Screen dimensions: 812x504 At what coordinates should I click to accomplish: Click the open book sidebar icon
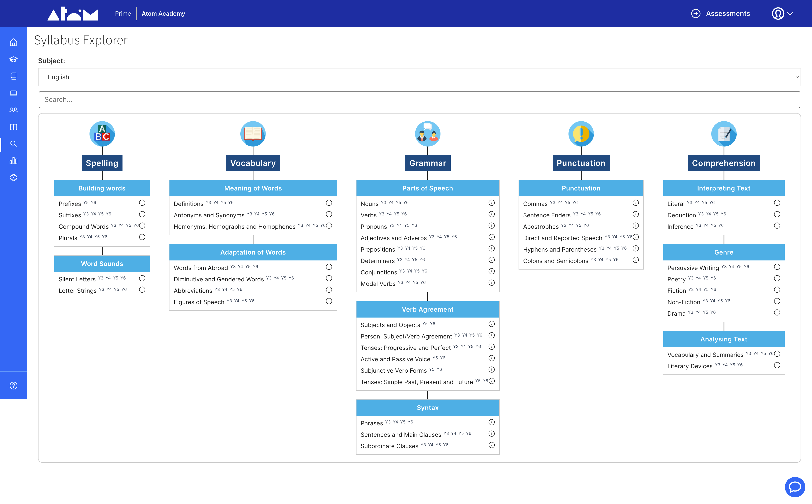(x=13, y=127)
